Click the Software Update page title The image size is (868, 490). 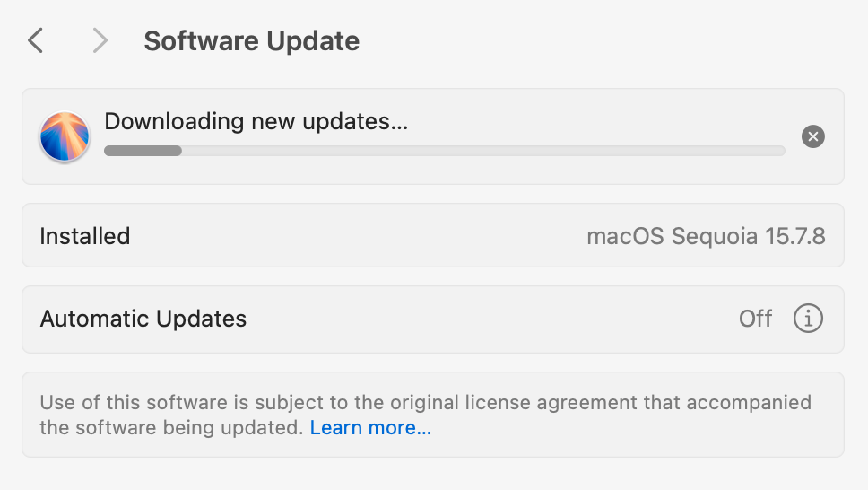pyautogui.click(x=251, y=41)
